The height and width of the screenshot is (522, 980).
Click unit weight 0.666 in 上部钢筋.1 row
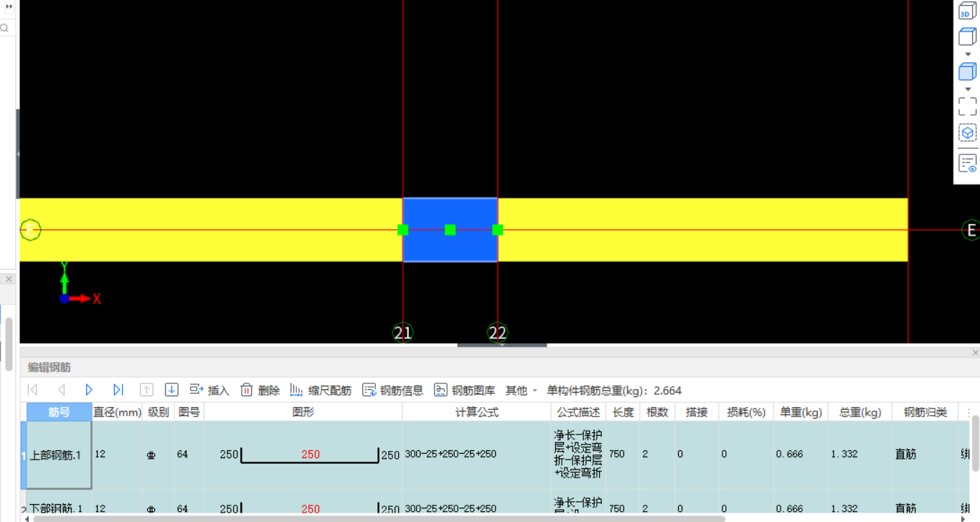(x=801, y=455)
